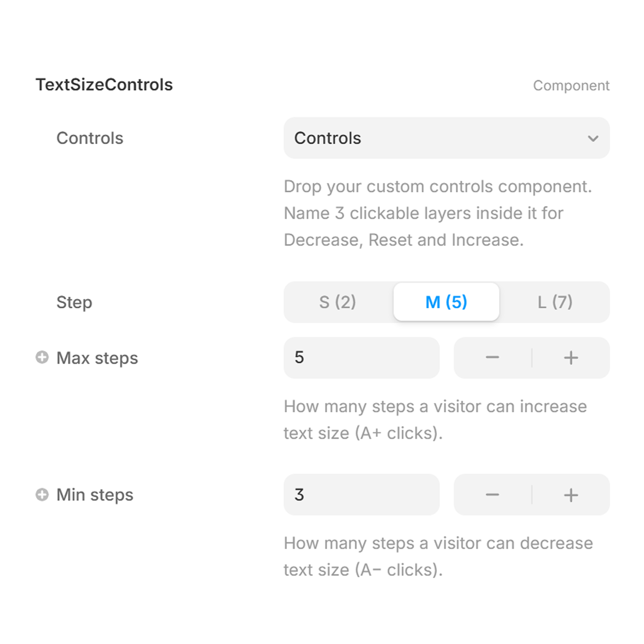Click the Controls property label
644x644 pixels.
(x=90, y=138)
